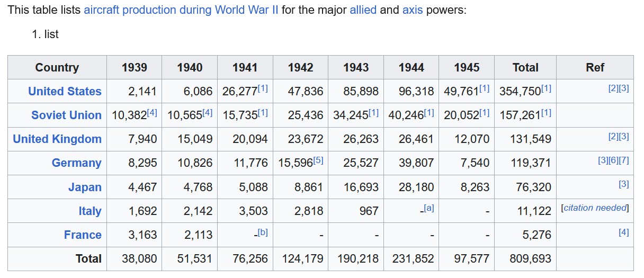The height and width of the screenshot is (278, 644).
Task: Click reference [1] beside Soviet Union total 157,261
Action: 546,112
